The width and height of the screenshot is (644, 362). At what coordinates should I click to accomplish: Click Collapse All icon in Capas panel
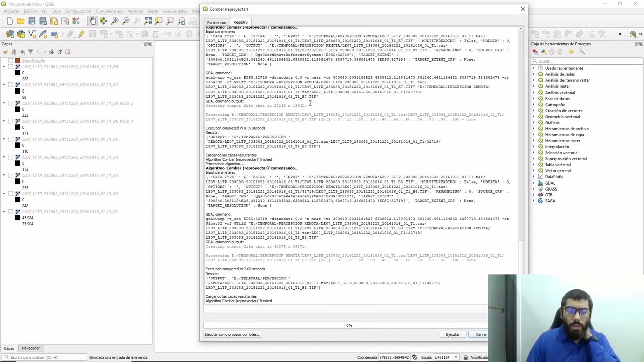tap(59, 52)
